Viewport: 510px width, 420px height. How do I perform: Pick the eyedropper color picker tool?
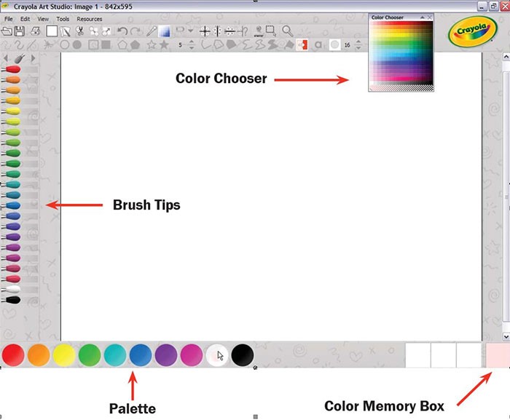pyautogui.click(x=152, y=31)
